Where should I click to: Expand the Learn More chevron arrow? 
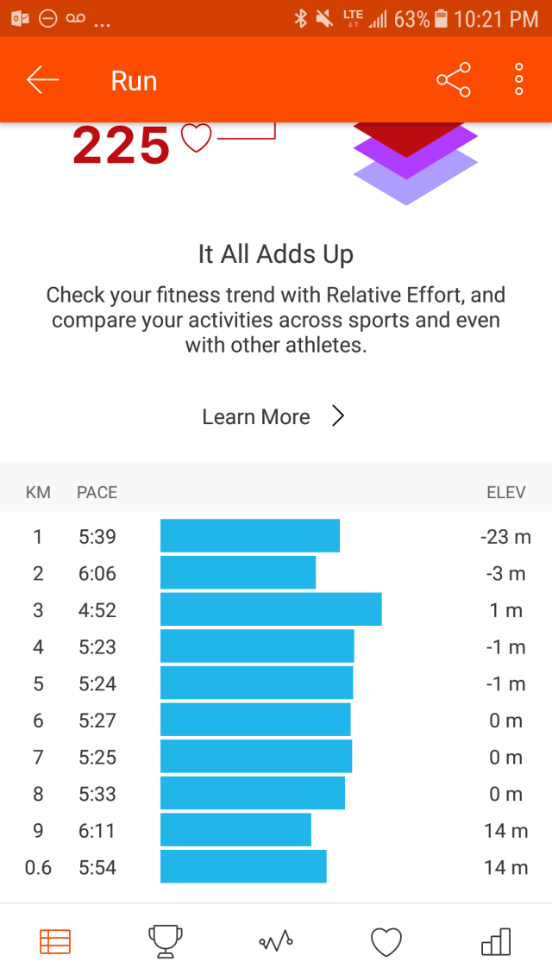[x=338, y=417]
